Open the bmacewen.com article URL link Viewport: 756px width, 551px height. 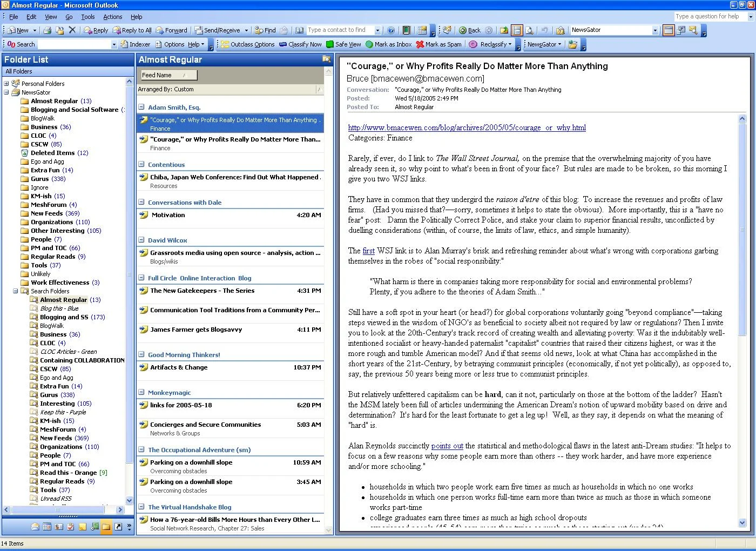[x=467, y=128]
